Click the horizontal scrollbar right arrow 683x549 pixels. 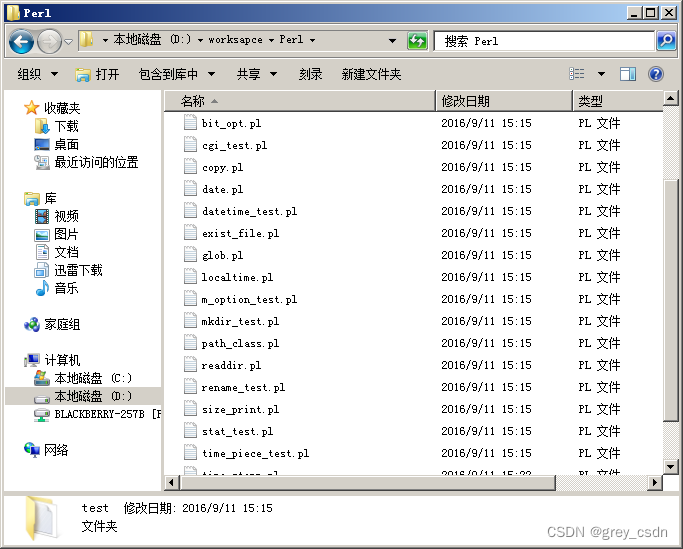click(x=654, y=482)
